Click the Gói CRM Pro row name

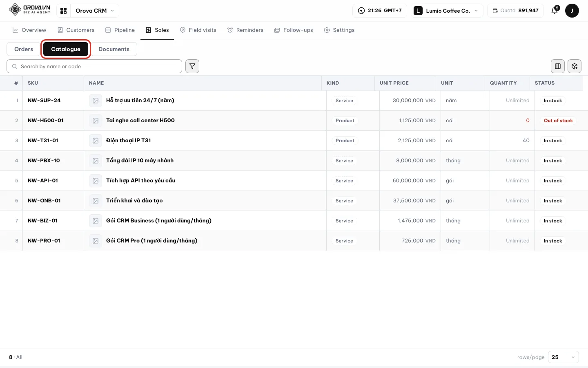[x=151, y=241]
